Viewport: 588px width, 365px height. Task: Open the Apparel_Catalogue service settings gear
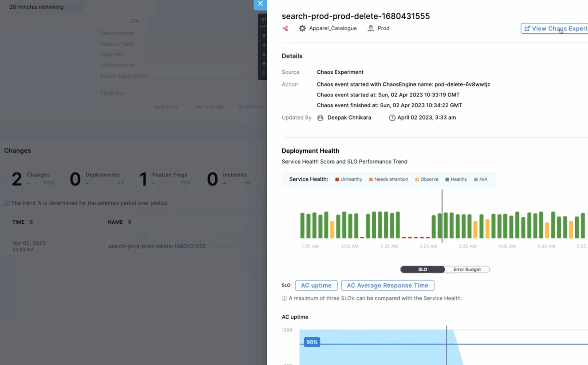pos(302,28)
